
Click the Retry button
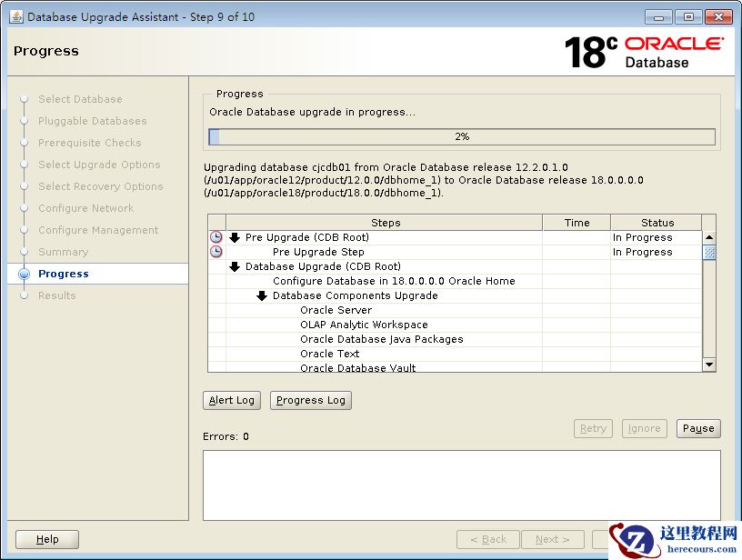594,428
